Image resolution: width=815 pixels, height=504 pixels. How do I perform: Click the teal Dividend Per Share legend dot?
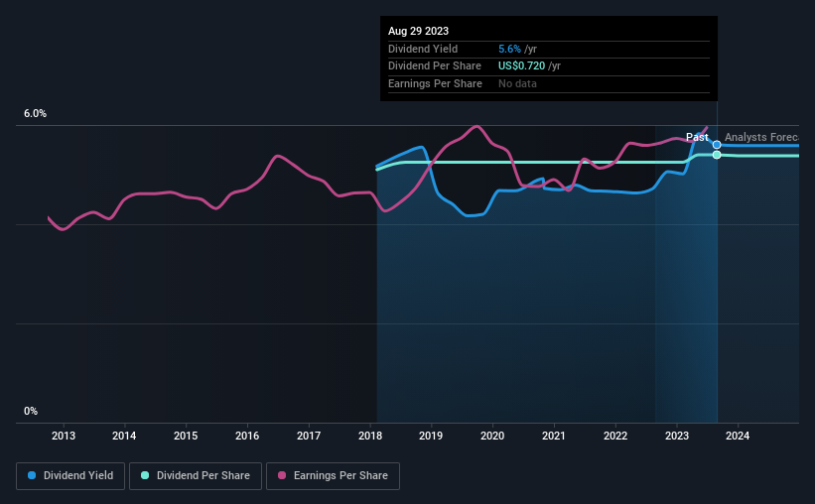coord(145,475)
